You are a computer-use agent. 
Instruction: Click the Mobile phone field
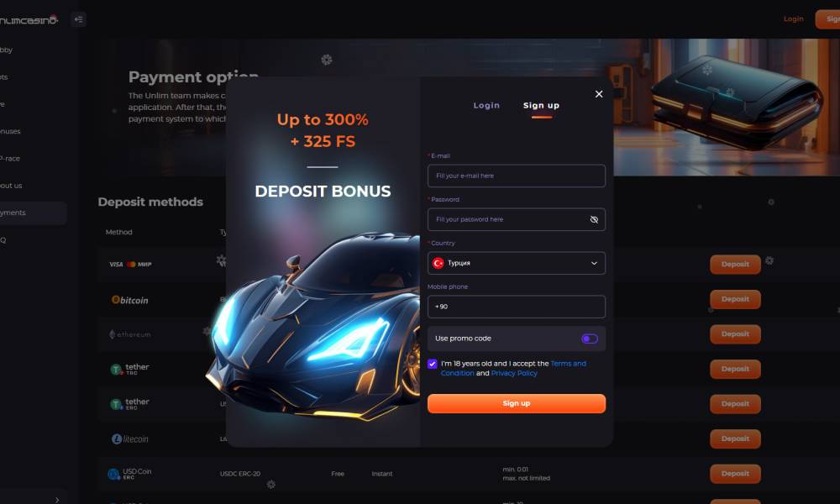click(x=517, y=307)
